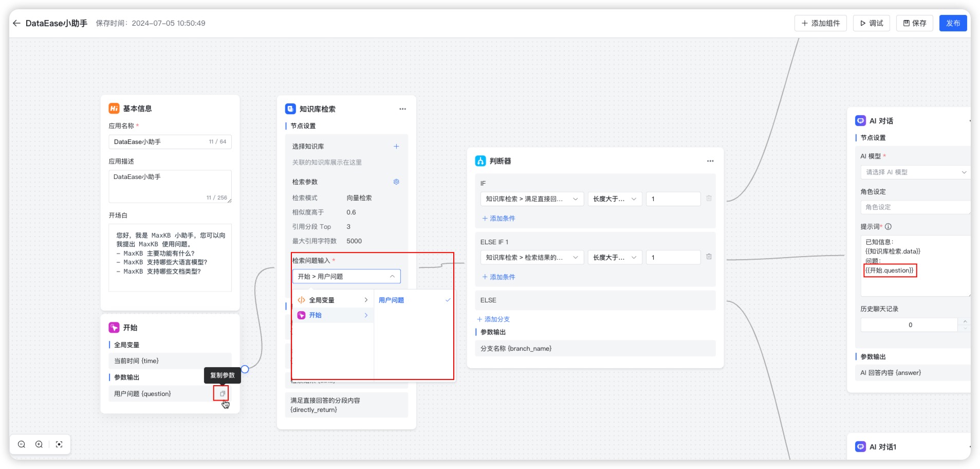Open the 判断器 node more-options menu
Screen dimensions: 980x469
point(710,161)
